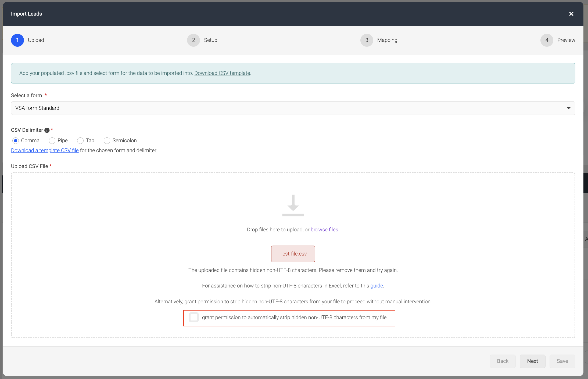Choose the Tab delimiter radio button

(80, 141)
